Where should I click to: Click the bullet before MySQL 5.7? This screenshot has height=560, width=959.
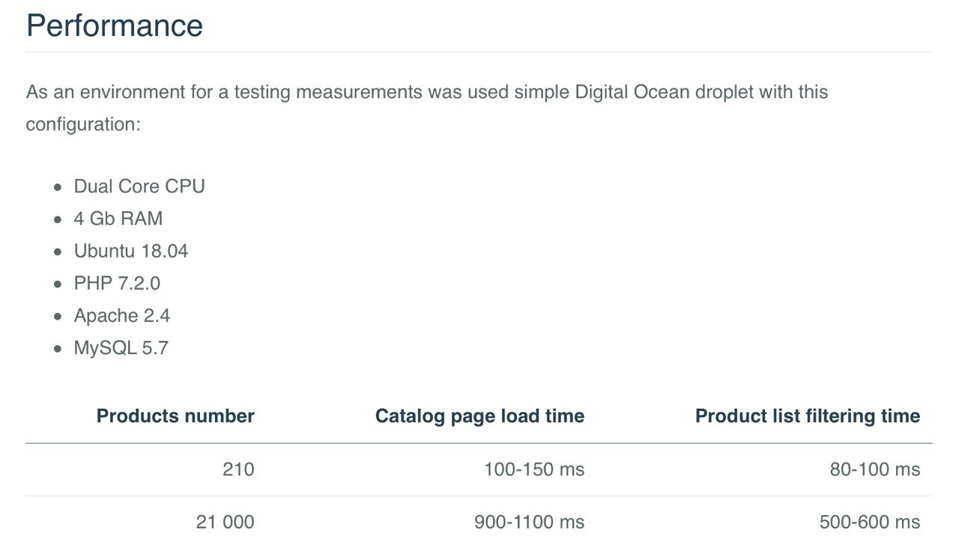[x=58, y=349]
